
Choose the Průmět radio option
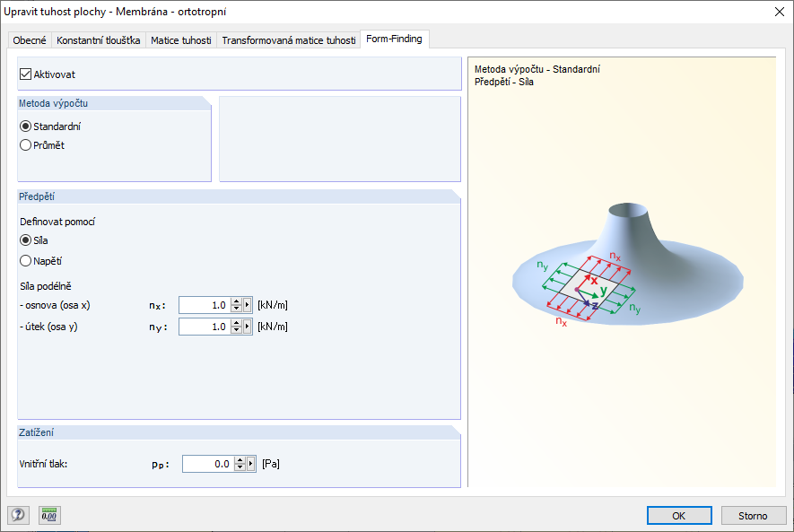coord(25,144)
